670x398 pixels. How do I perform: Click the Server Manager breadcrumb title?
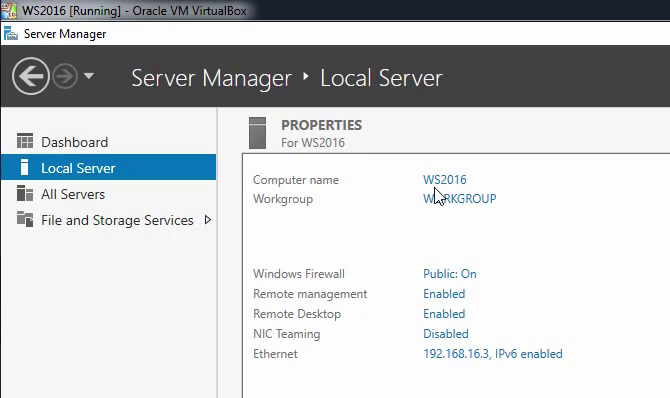tap(212, 78)
